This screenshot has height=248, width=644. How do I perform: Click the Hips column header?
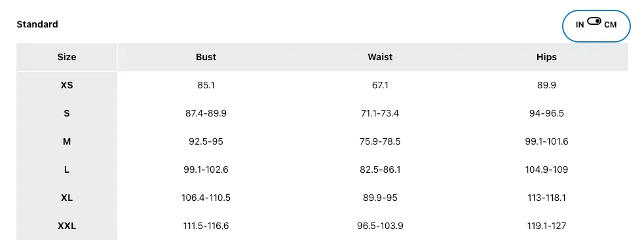pyautogui.click(x=546, y=57)
